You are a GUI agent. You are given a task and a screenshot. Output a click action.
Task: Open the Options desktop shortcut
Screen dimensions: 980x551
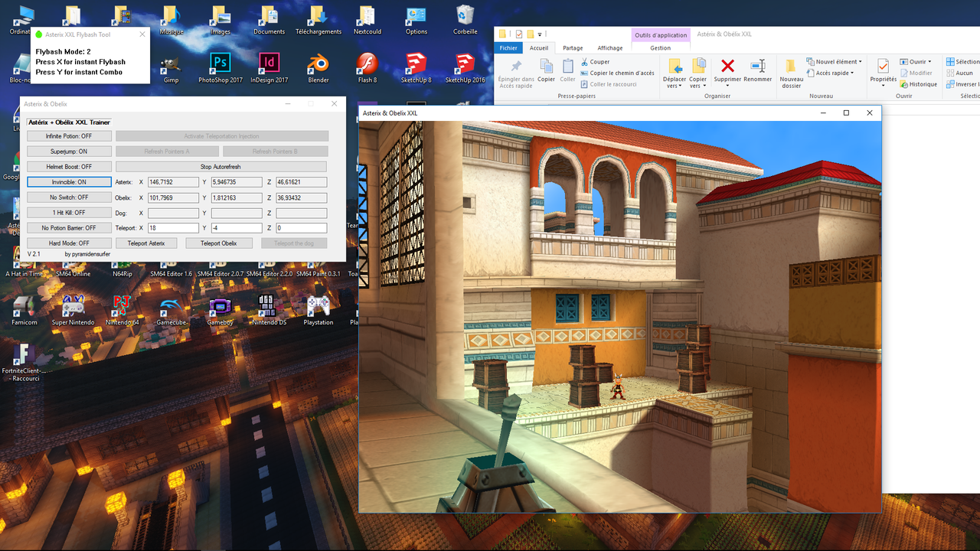(416, 21)
